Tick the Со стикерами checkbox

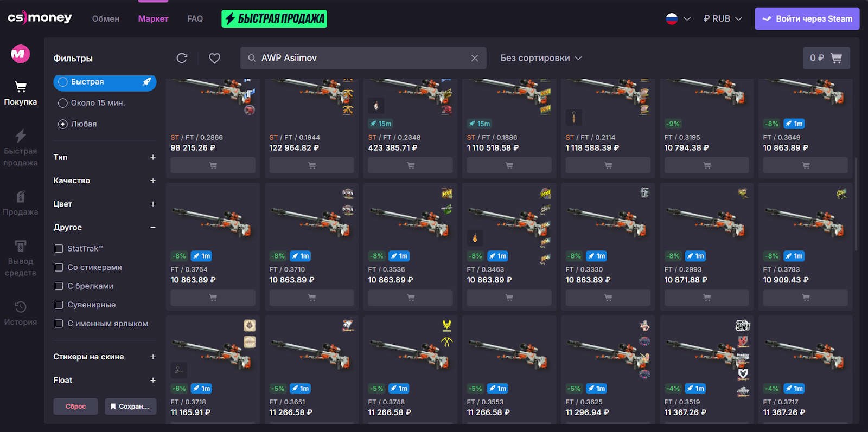click(x=59, y=267)
